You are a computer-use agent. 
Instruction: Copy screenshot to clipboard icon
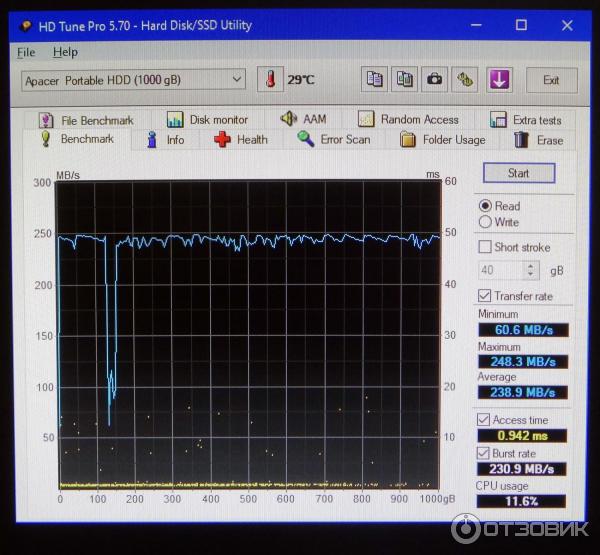coord(404,79)
